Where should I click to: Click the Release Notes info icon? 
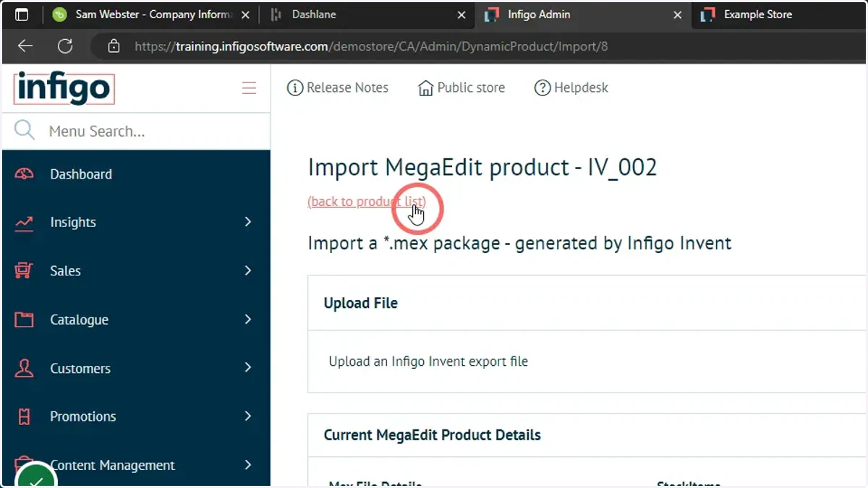click(x=295, y=88)
